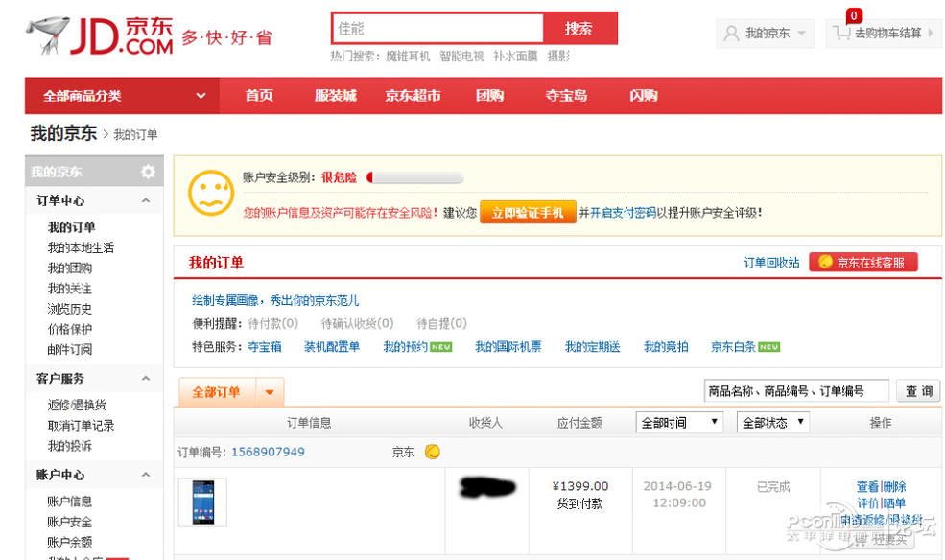Click the JD.COM dog mascot logo

[x=48, y=35]
